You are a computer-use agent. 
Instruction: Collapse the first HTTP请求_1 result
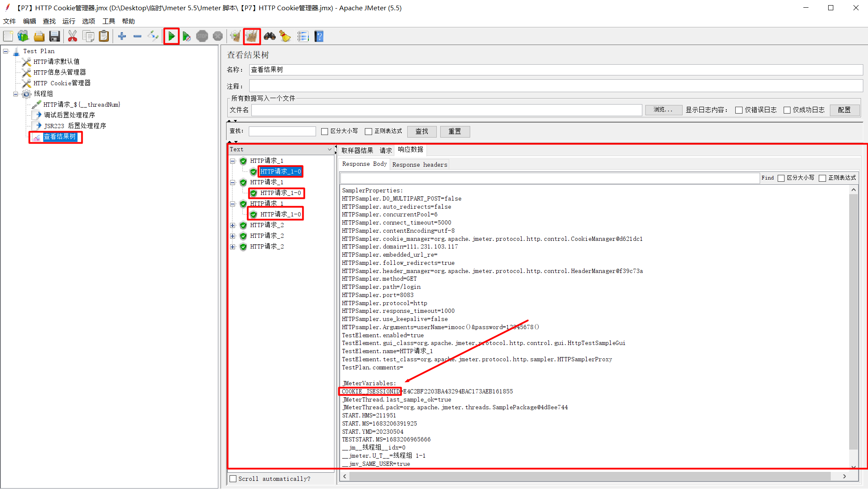pyautogui.click(x=233, y=161)
